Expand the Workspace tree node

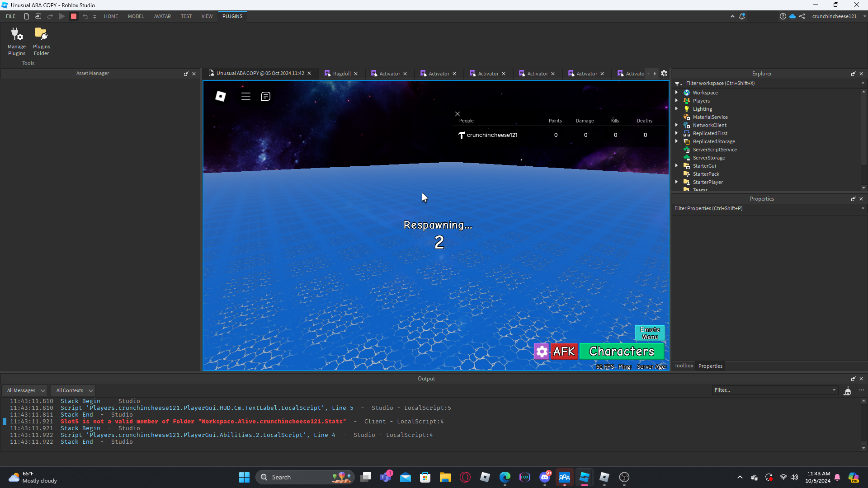tap(677, 93)
